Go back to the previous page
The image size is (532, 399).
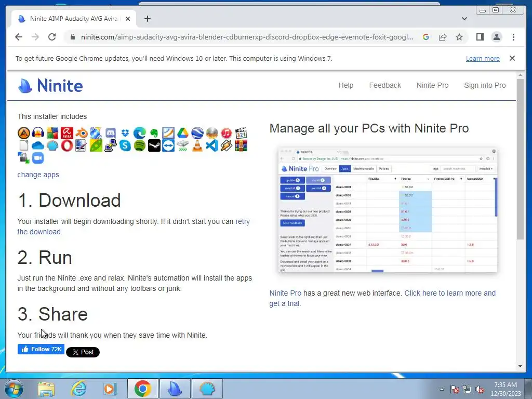(x=19, y=37)
